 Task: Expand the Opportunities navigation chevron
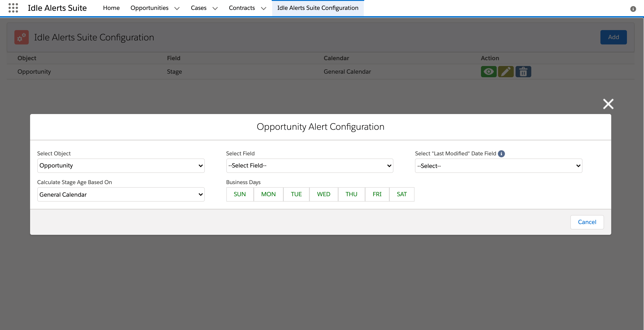(x=177, y=8)
